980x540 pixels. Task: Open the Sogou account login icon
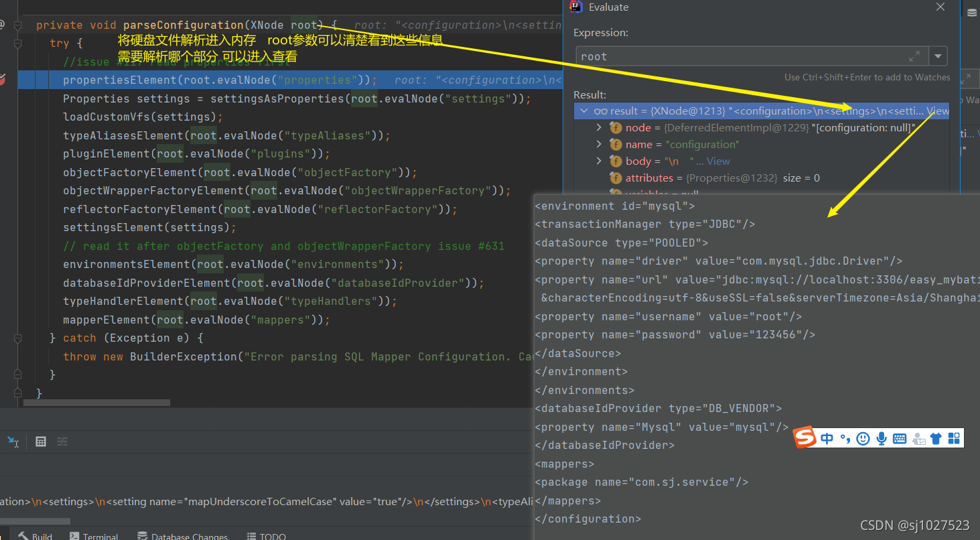pyautogui.click(x=918, y=440)
